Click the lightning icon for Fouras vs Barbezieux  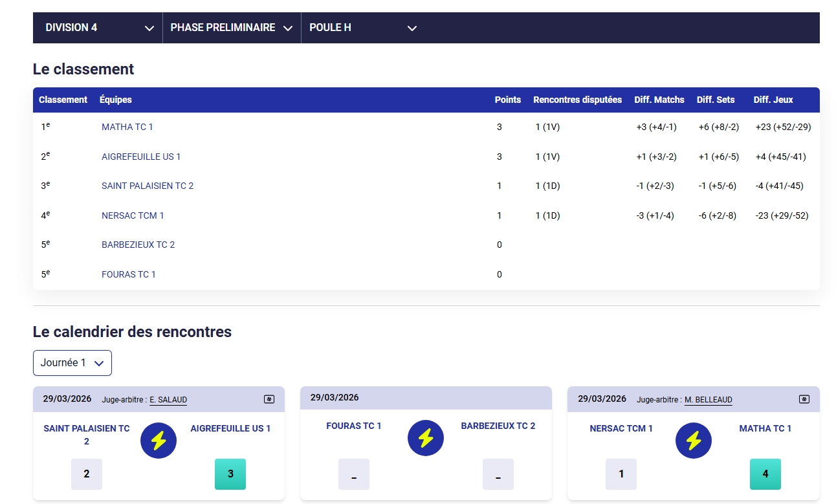[x=426, y=438]
